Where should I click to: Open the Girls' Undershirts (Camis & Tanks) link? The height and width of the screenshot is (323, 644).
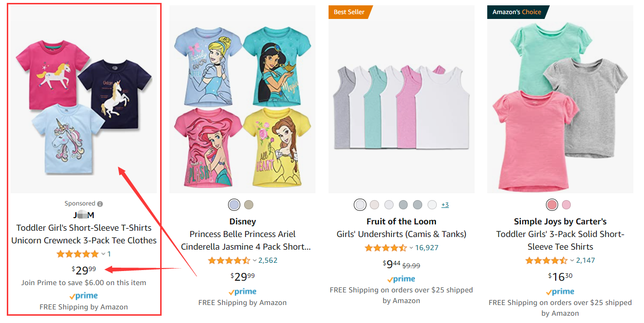pyautogui.click(x=401, y=234)
